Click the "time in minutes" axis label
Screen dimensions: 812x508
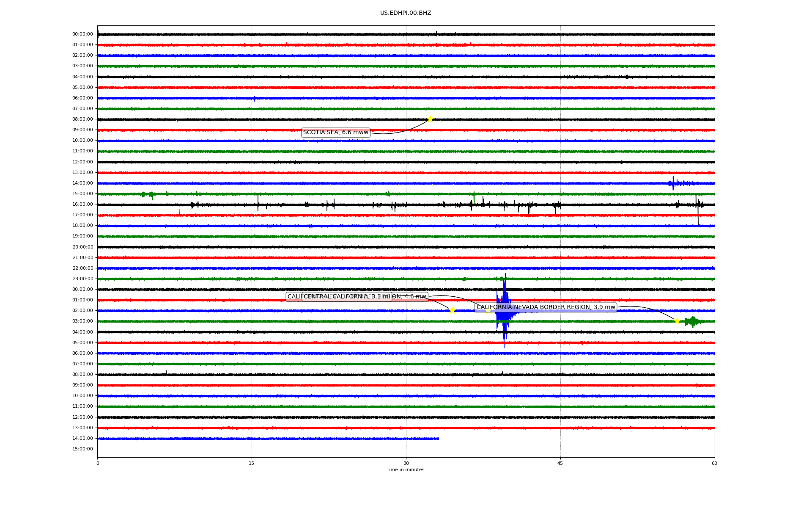(406, 470)
